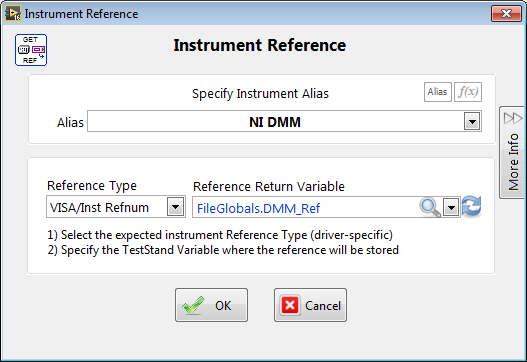Click the GET REF step icon
The height and width of the screenshot is (362, 527).
click(31, 50)
